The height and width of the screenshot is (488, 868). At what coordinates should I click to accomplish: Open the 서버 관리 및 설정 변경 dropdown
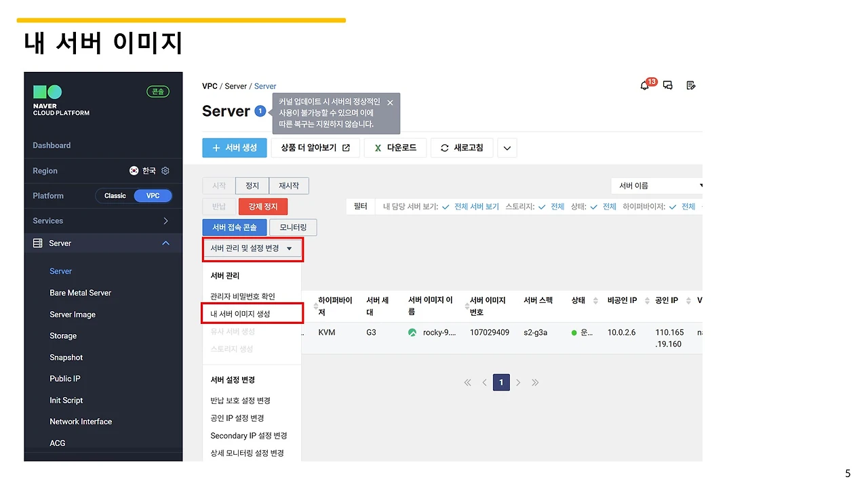(x=252, y=249)
